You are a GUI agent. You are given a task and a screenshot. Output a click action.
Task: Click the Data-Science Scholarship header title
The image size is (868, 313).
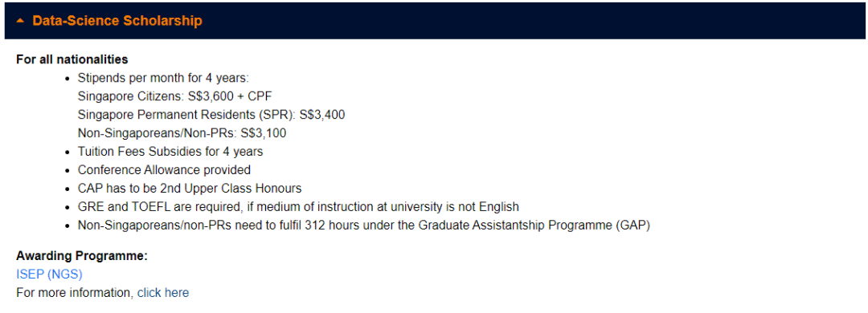point(117,21)
